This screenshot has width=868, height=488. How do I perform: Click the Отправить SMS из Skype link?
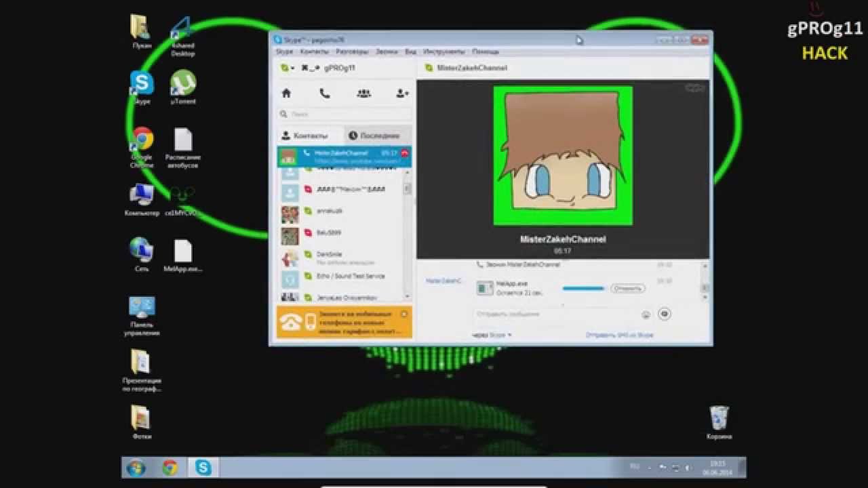[620, 335]
